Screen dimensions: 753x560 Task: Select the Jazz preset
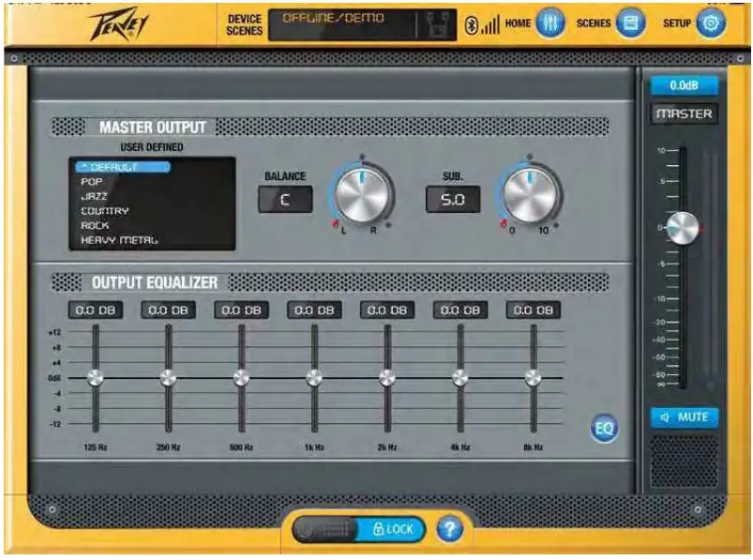[94, 196]
